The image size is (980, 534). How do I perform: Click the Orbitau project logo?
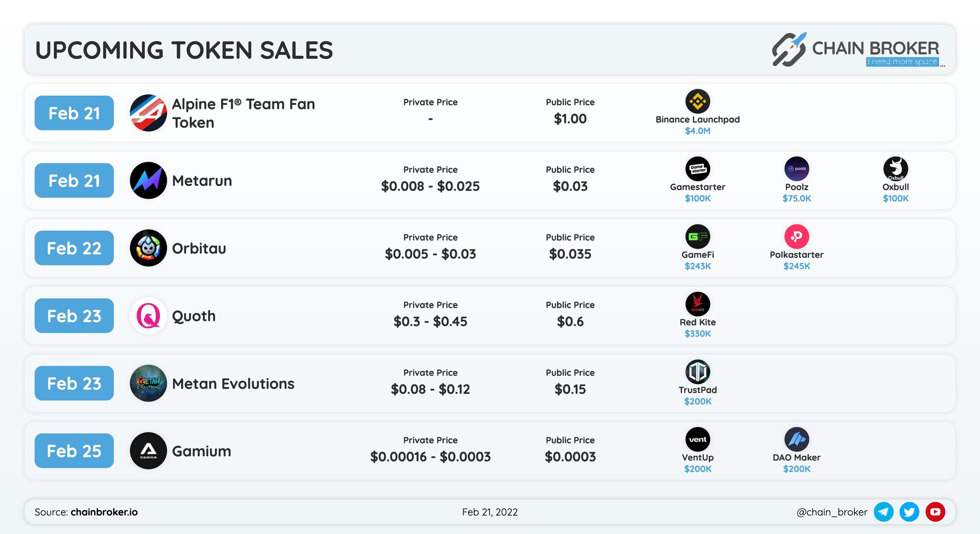(x=148, y=248)
